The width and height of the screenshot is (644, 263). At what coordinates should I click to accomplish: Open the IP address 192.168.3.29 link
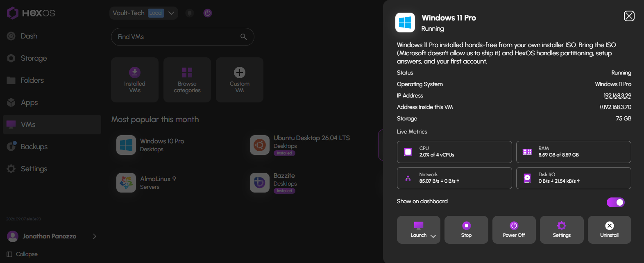coord(617,95)
